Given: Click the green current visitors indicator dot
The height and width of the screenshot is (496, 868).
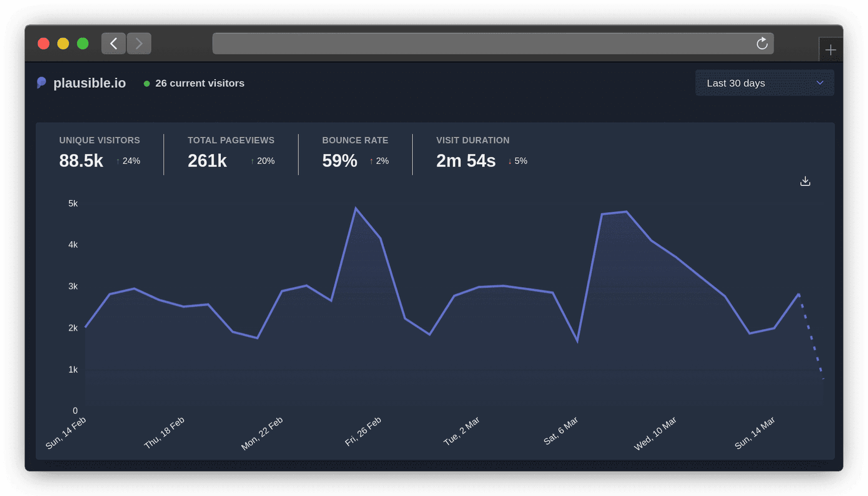Looking at the screenshot, I should pos(146,83).
